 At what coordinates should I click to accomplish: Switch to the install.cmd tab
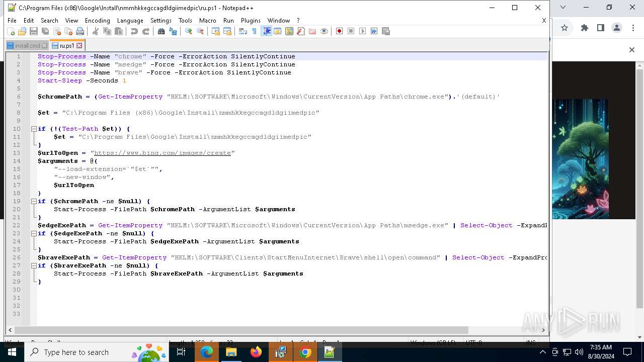point(27,46)
